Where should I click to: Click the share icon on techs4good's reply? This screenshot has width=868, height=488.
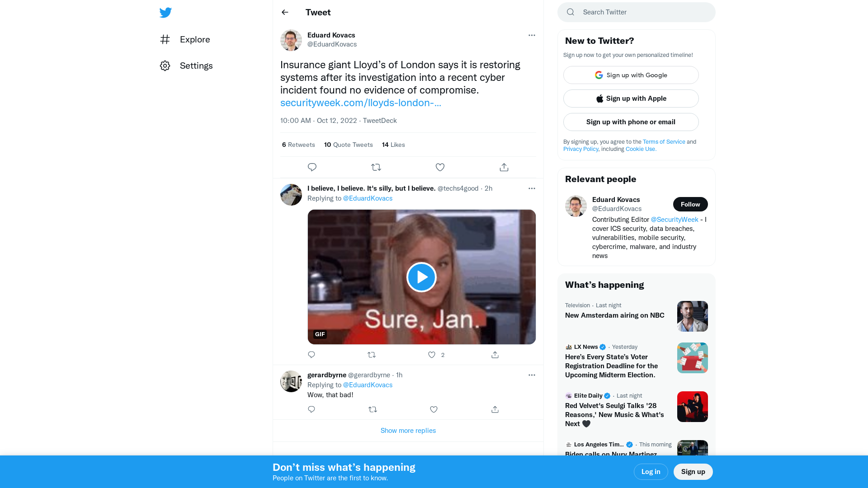coord(495,355)
